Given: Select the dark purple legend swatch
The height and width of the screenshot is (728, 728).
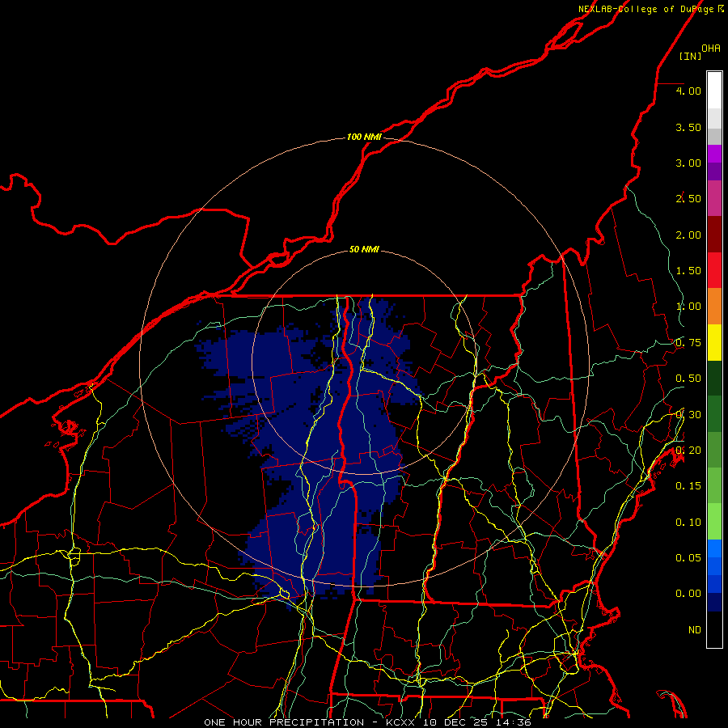Looking at the screenshot, I should pyautogui.click(x=714, y=171).
